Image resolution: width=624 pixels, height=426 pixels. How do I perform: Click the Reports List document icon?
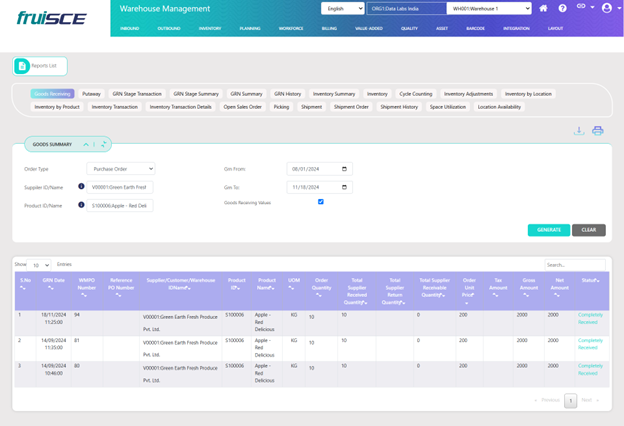click(22, 66)
